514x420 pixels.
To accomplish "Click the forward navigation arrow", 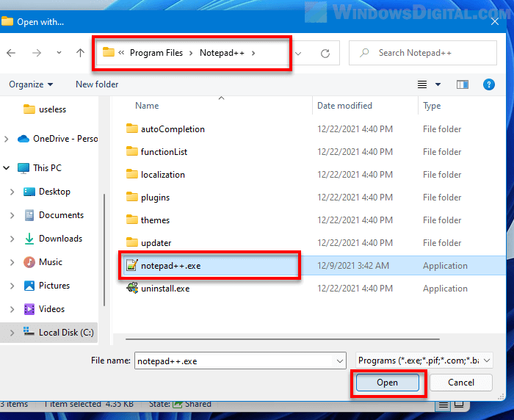I will pyautogui.click(x=37, y=53).
